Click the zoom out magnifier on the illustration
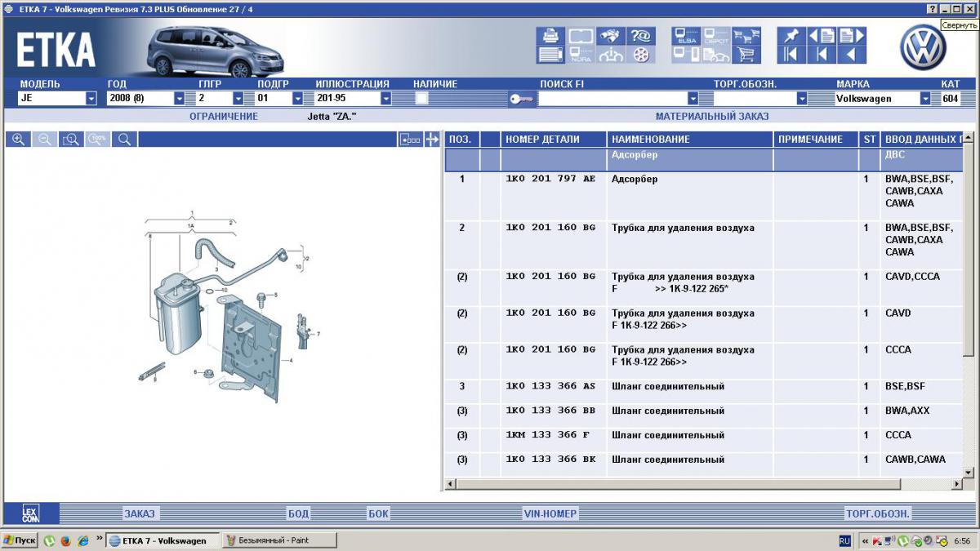This screenshot has height=551, width=980. tap(45, 140)
